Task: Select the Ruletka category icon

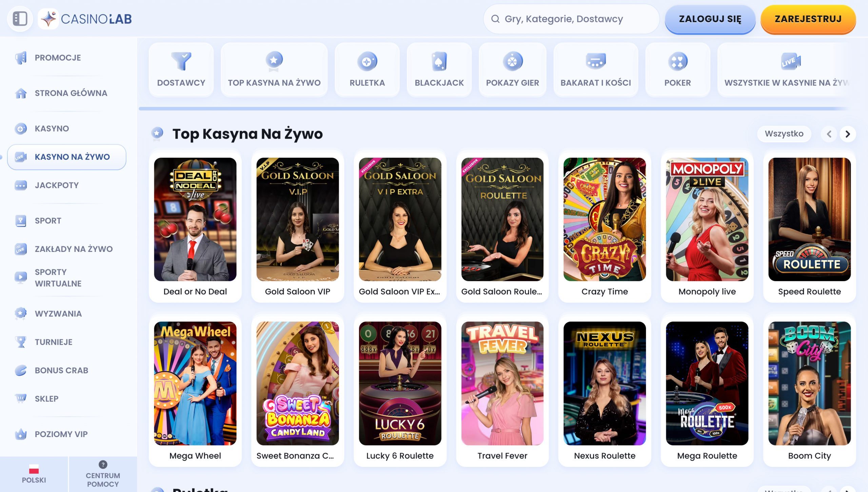Action: 367,70
